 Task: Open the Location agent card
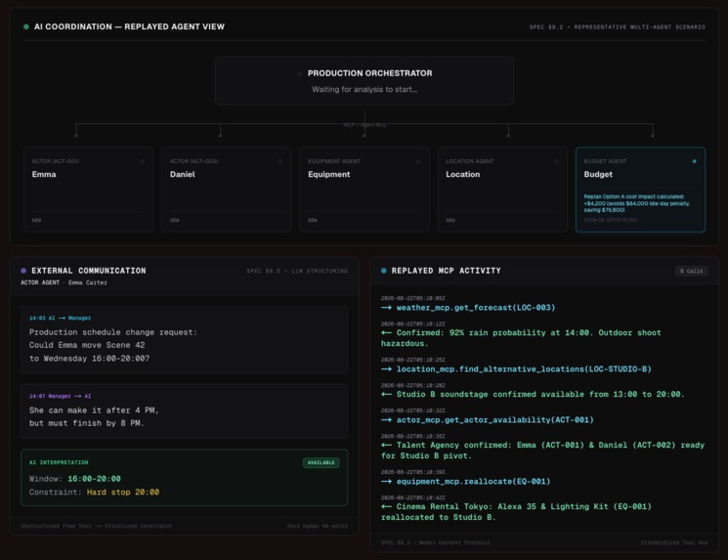pos(502,190)
